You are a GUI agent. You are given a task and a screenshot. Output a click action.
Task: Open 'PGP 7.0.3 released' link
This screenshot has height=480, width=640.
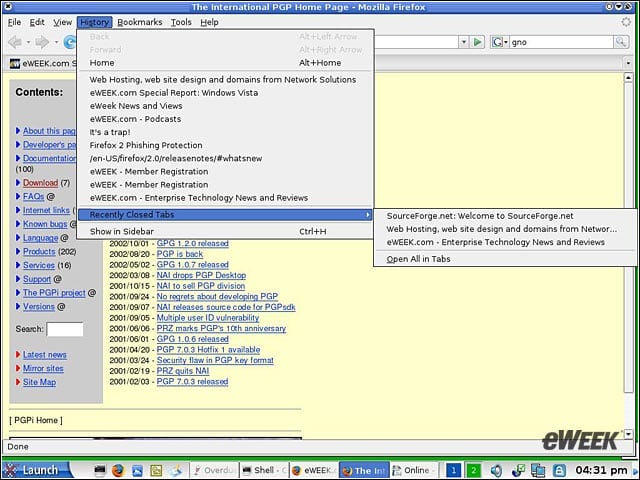coord(192,381)
